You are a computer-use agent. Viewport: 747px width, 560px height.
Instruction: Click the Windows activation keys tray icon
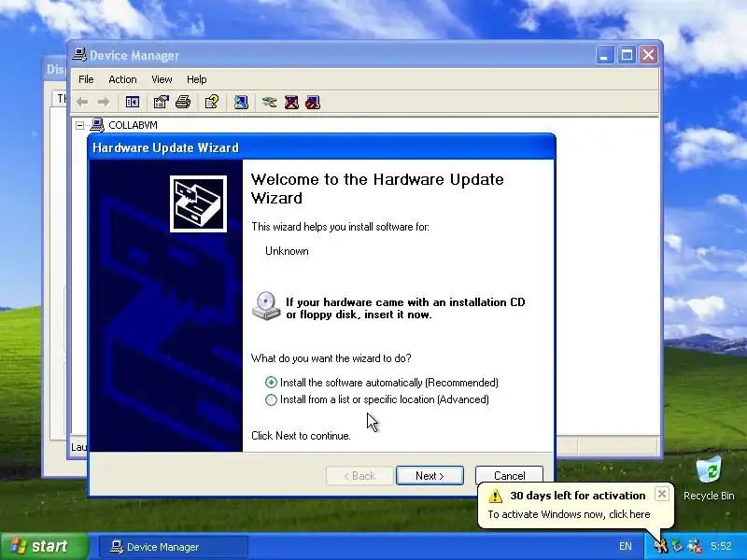(x=661, y=546)
